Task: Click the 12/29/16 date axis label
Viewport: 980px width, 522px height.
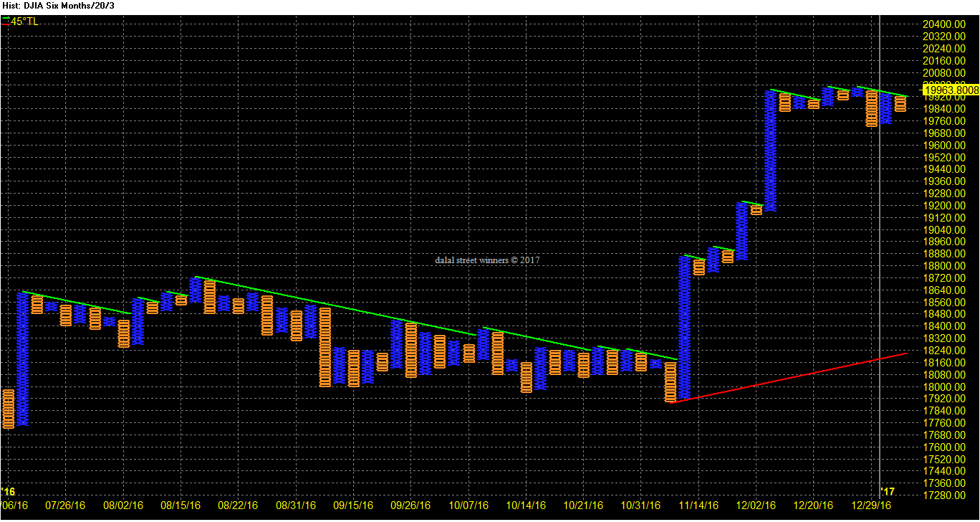Action: point(871,505)
